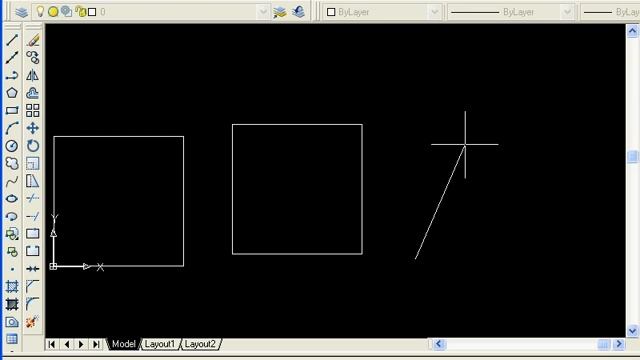Select the Circle tool
The height and width of the screenshot is (360, 640).
(x=12, y=146)
